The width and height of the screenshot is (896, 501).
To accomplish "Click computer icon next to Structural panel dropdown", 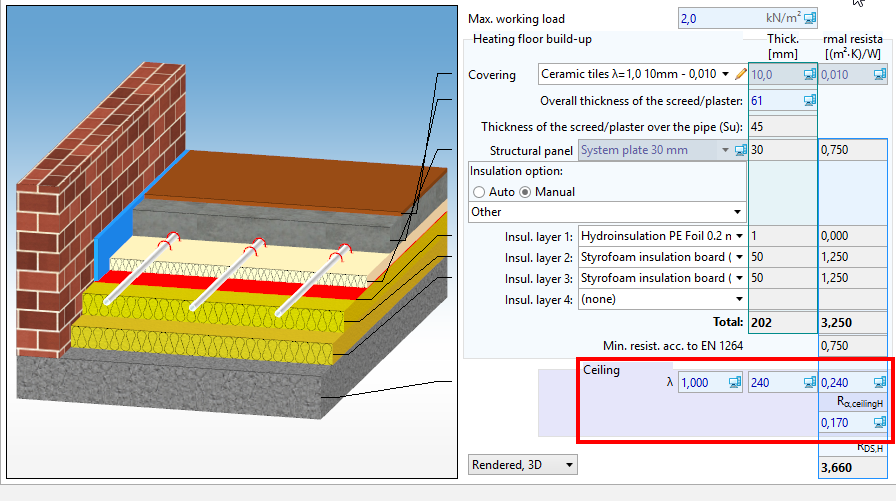I will (x=741, y=150).
